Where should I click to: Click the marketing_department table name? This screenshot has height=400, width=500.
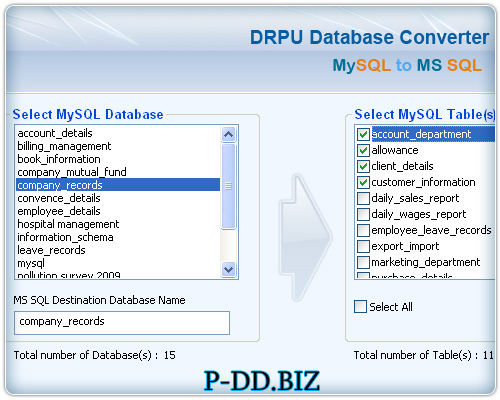pos(426,262)
